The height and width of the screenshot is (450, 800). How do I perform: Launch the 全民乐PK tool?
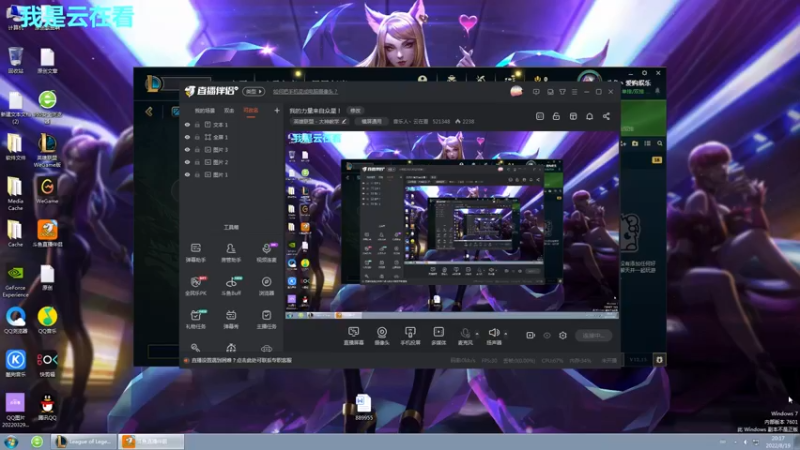[195, 286]
